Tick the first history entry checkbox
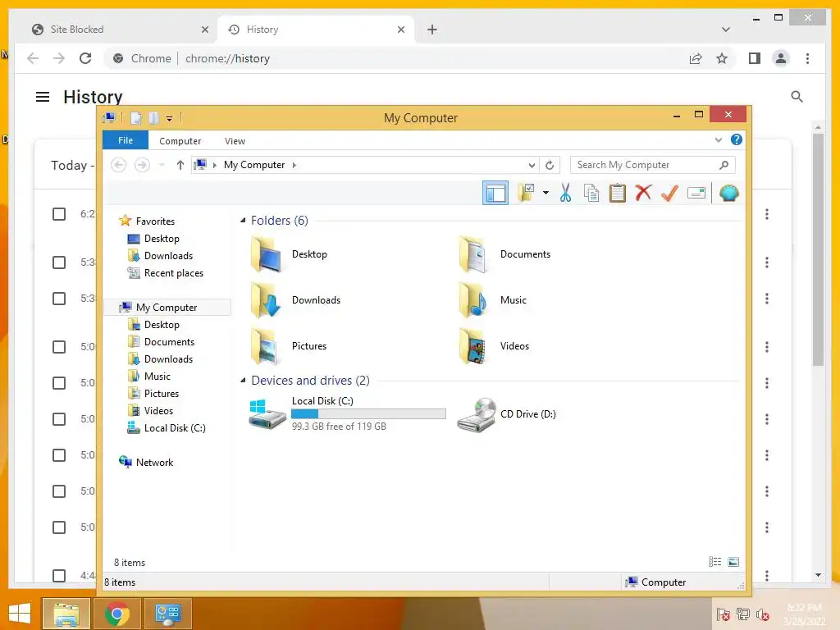The image size is (840, 630). (59, 214)
